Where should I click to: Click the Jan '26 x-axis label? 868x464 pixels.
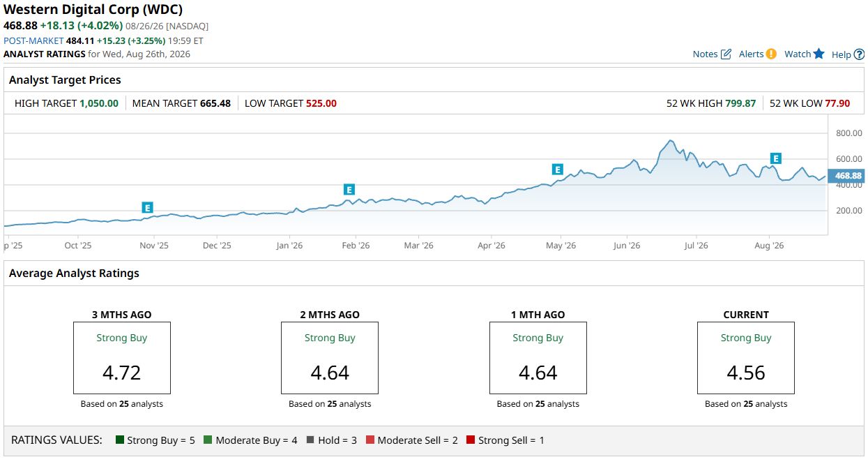289,246
